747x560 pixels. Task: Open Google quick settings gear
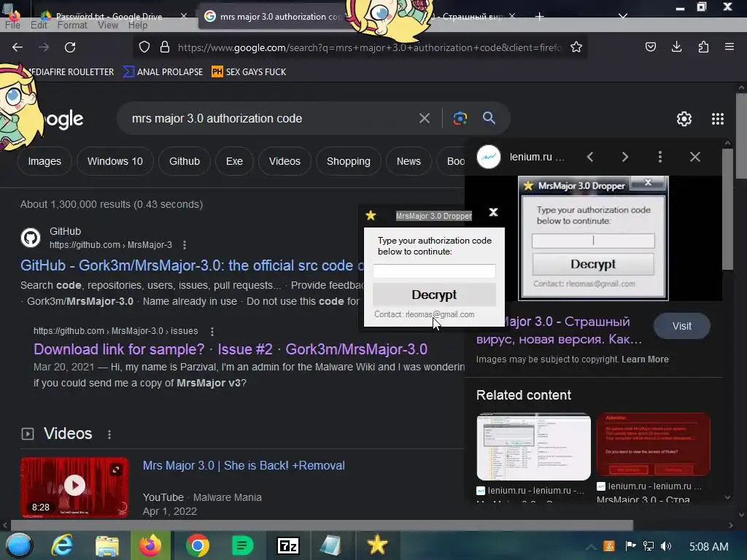pyautogui.click(x=684, y=119)
